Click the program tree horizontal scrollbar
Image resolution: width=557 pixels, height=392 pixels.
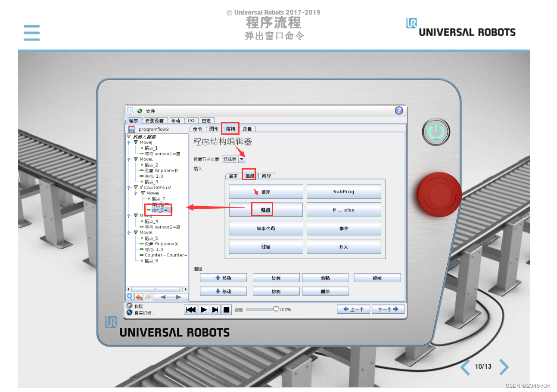click(x=156, y=289)
